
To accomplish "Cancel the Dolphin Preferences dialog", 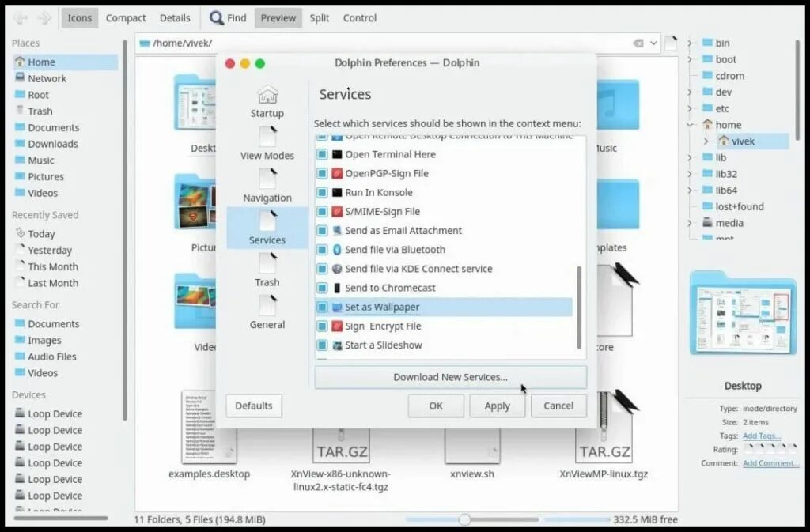I will (558, 406).
